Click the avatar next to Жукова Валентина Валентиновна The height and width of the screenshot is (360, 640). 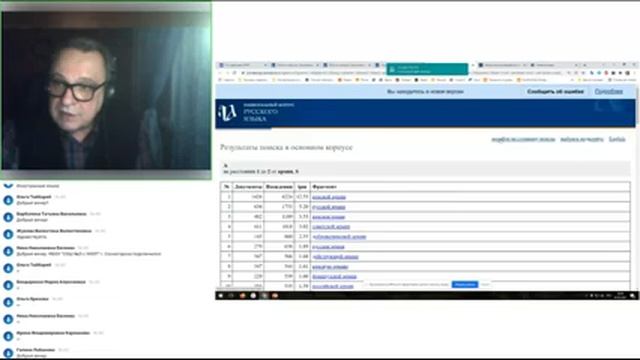8,234
